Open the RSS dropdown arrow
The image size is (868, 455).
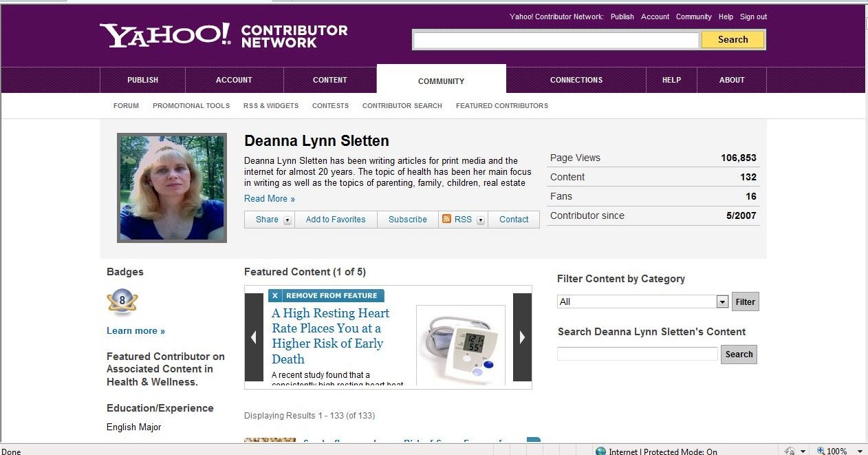click(481, 220)
